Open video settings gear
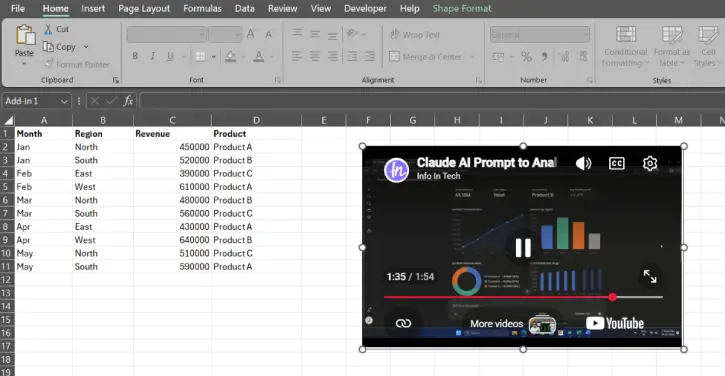This screenshot has height=376, width=725. 650,163
